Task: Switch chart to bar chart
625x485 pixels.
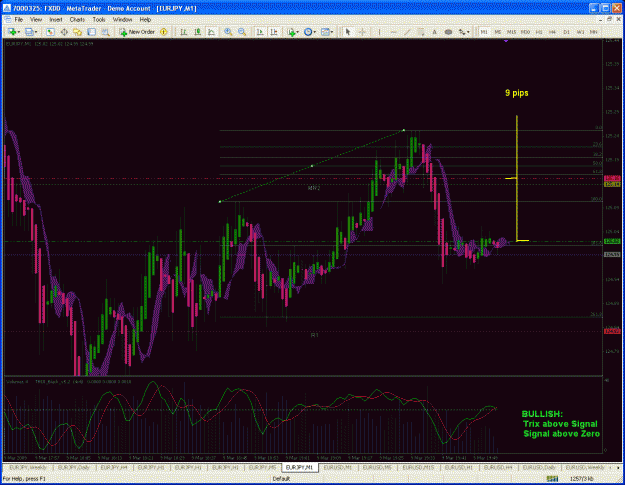Action: click(184, 32)
